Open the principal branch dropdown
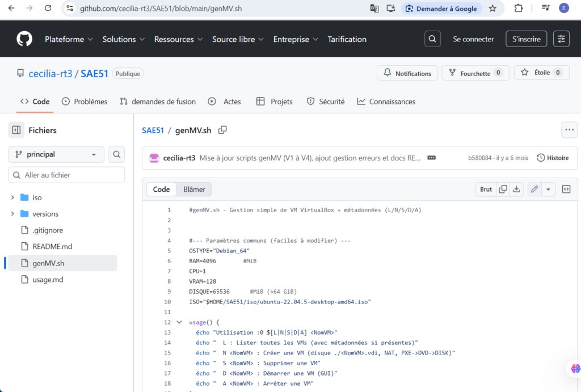Screen dimensions: 581x392 pos(56,154)
